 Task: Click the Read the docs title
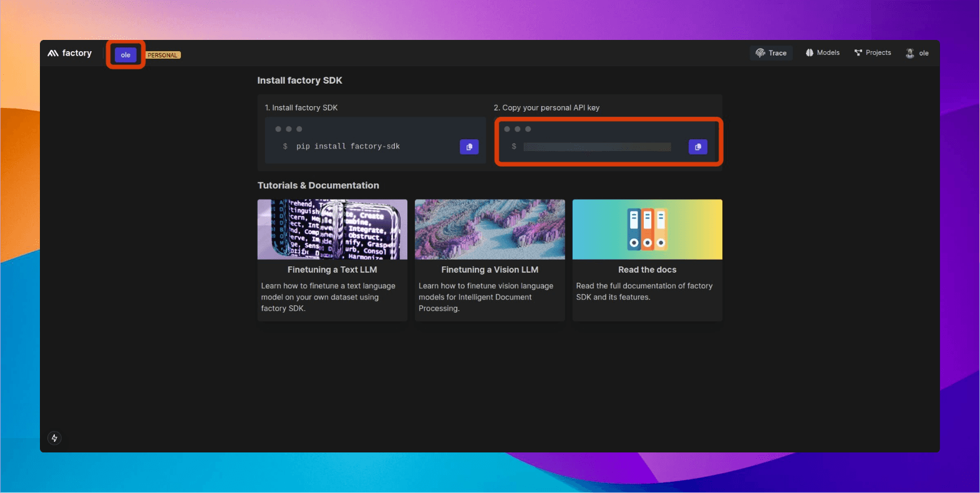pyautogui.click(x=648, y=270)
